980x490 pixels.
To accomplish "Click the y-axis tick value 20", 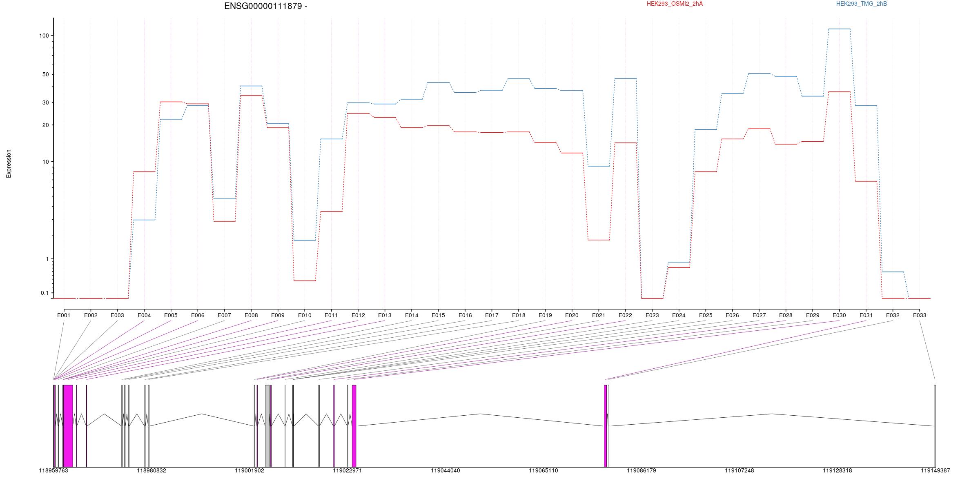I will point(45,125).
